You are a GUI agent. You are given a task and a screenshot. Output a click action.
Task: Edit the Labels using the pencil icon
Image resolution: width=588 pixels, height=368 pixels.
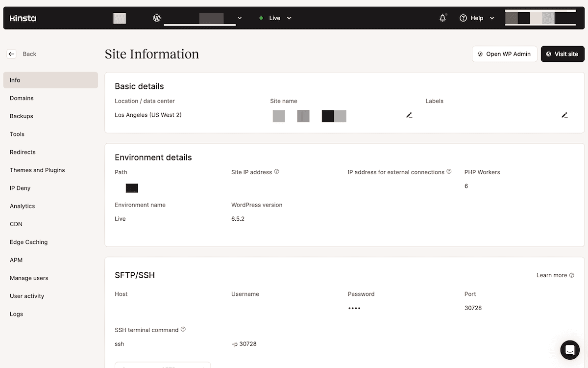pyautogui.click(x=564, y=115)
